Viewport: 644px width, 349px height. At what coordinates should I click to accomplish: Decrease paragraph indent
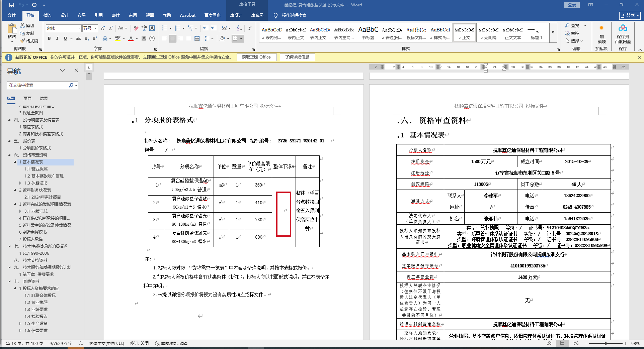tap(206, 28)
